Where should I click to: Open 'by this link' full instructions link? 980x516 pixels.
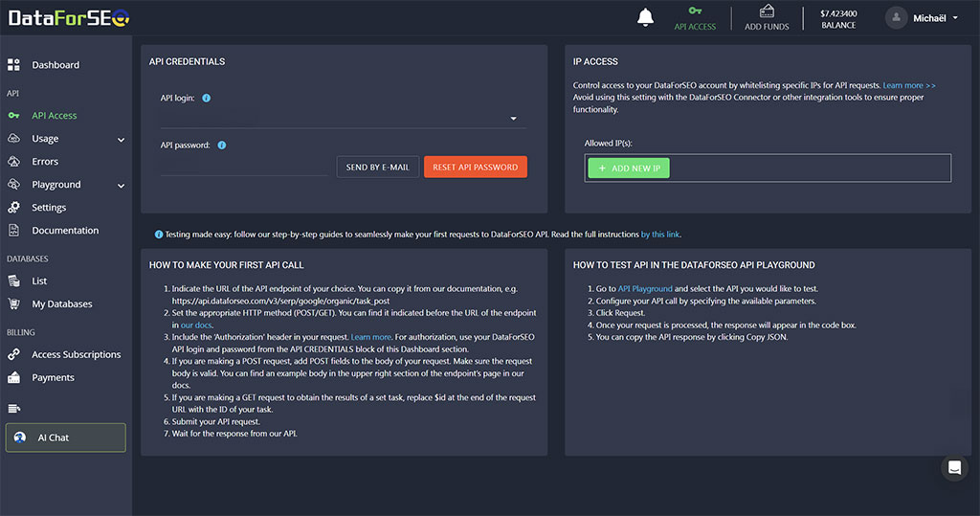[660, 235]
